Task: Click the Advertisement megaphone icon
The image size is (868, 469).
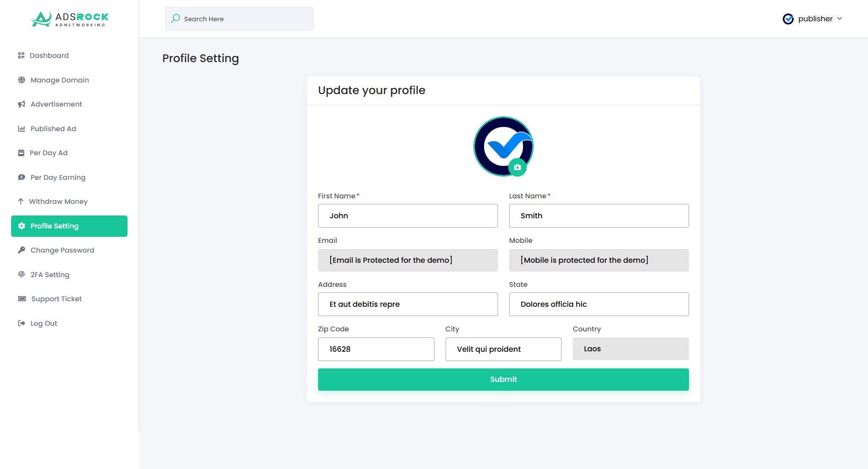Action: pos(22,104)
